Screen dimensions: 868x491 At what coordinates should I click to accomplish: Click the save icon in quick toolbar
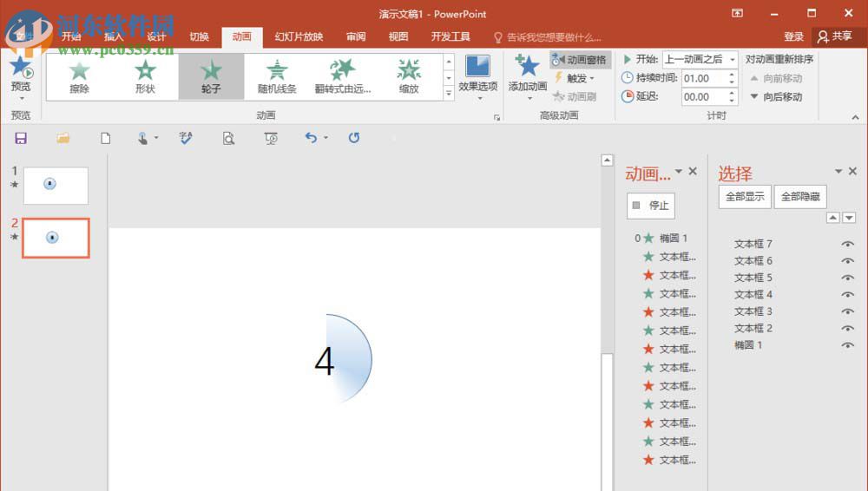point(21,138)
